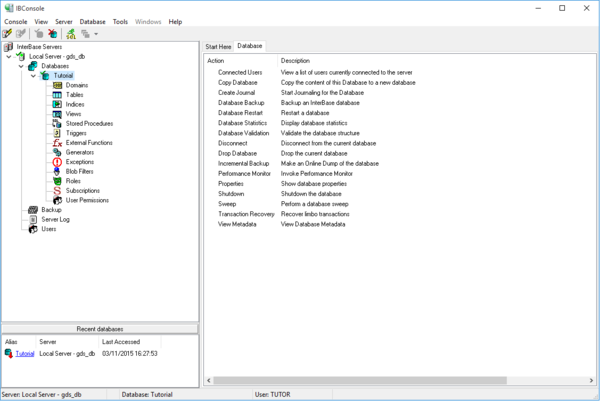The width and height of the screenshot is (600, 401).
Task: Click the Recent databases header bar
Action: click(100, 329)
